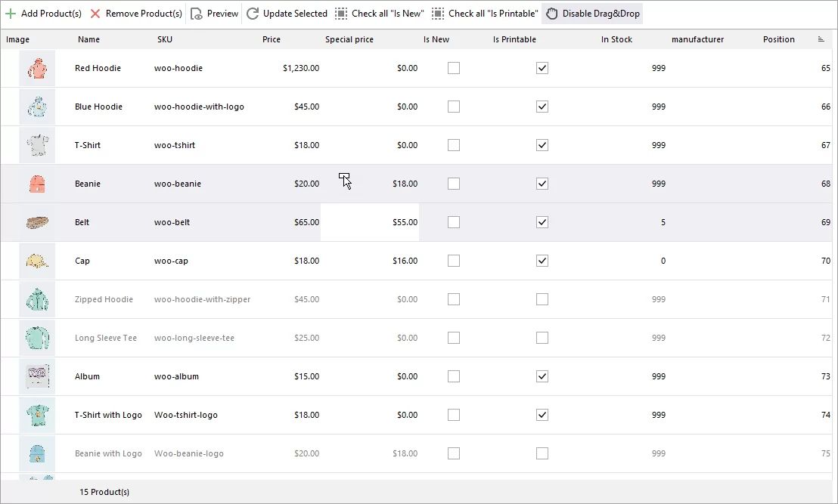Click the Check all "Is Printable" icon
The height and width of the screenshot is (504, 838).
click(437, 13)
